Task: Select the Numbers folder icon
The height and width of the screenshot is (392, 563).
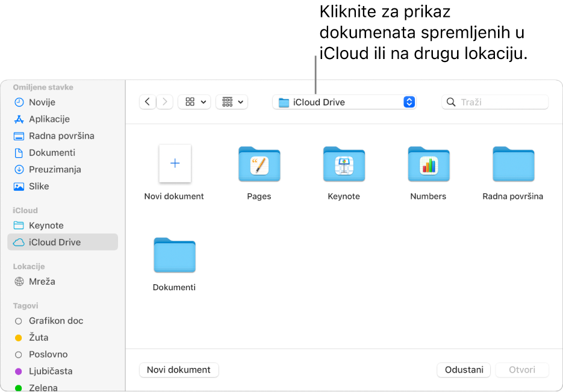Action: (x=429, y=164)
